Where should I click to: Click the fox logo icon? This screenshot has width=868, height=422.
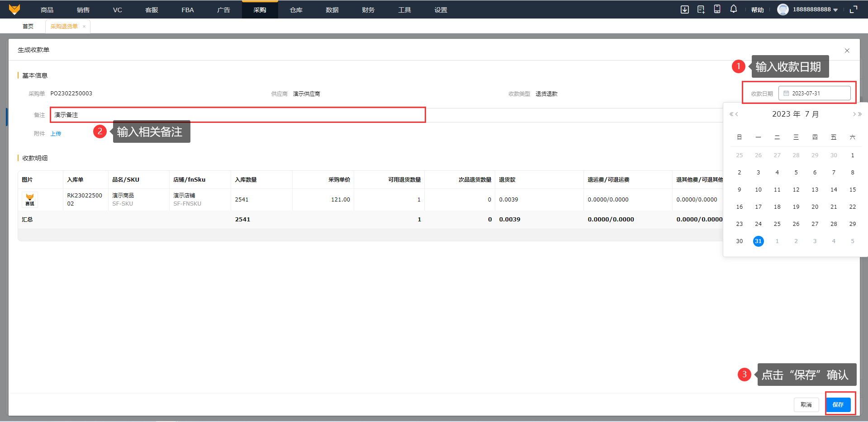coord(14,9)
